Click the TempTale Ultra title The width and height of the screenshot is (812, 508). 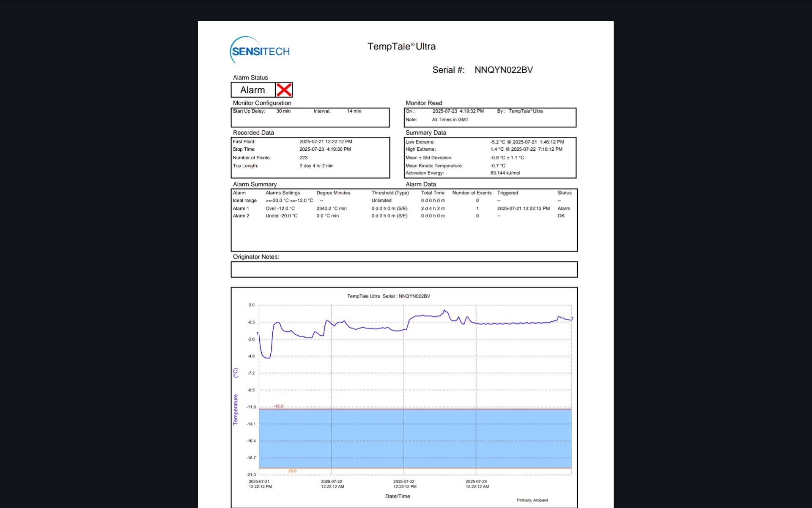[401, 47]
